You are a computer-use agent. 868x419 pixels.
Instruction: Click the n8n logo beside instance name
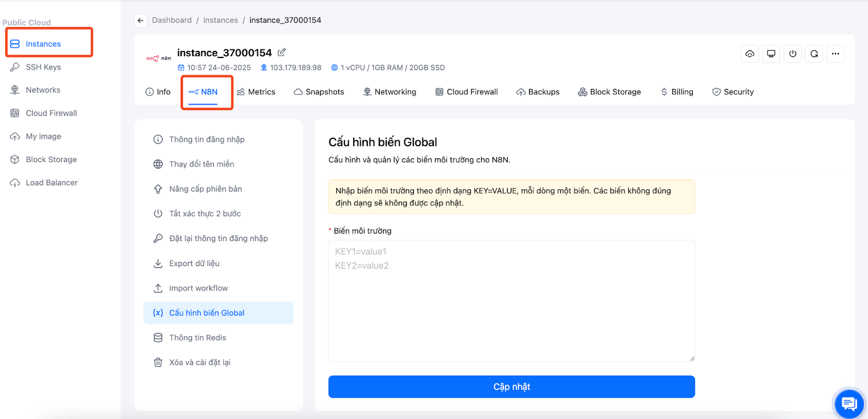158,58
